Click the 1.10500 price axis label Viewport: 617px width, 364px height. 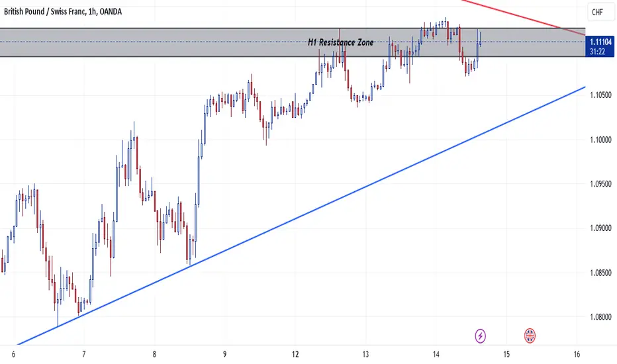[600, 95]
